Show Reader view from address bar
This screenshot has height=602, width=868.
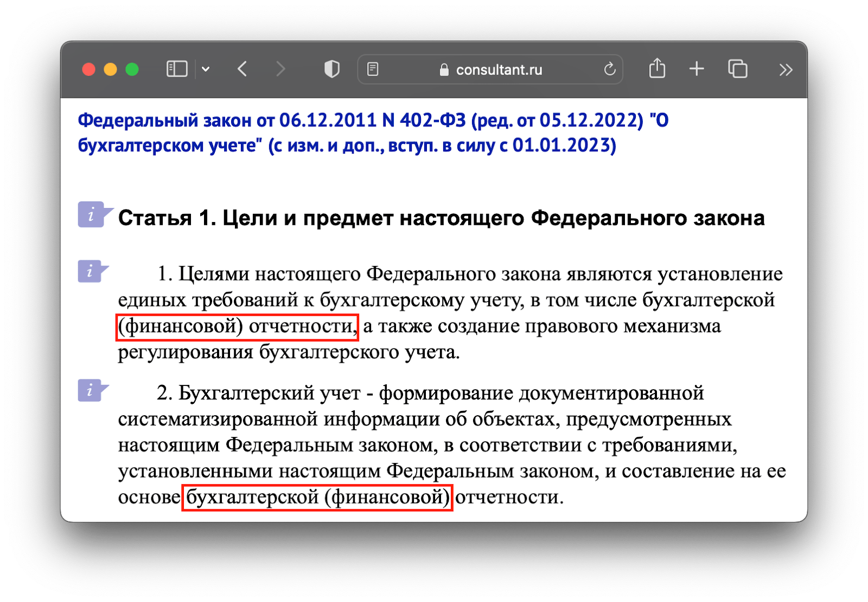click(373, 69)
